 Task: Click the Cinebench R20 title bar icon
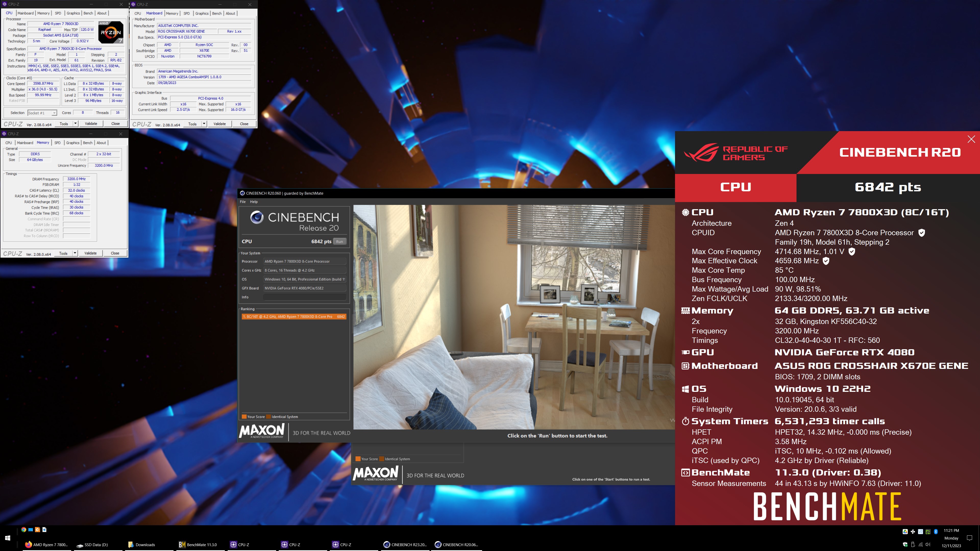point(242,193)
